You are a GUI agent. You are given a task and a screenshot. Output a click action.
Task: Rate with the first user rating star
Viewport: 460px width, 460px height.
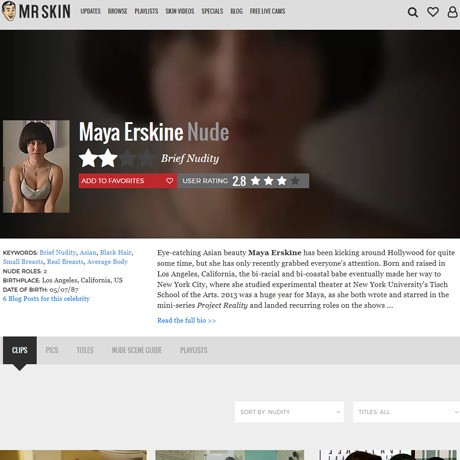(x=255, y=181)
